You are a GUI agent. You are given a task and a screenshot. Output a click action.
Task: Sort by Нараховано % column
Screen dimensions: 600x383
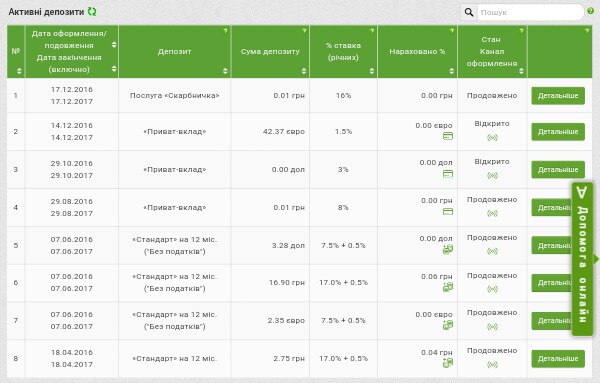452,71
